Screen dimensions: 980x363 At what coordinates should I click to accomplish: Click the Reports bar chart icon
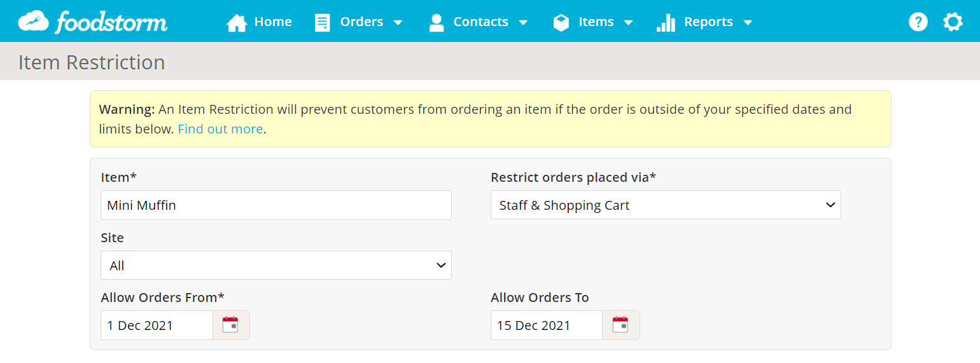click(x=666, y=23)
